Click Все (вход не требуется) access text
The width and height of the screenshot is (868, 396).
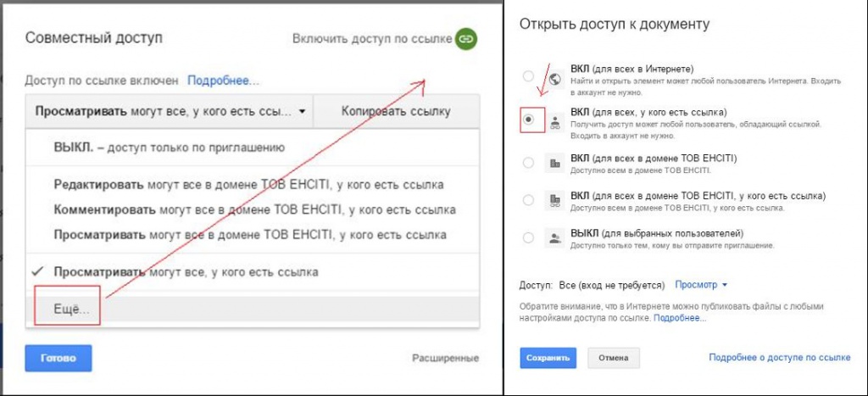(x=611, y=285)
